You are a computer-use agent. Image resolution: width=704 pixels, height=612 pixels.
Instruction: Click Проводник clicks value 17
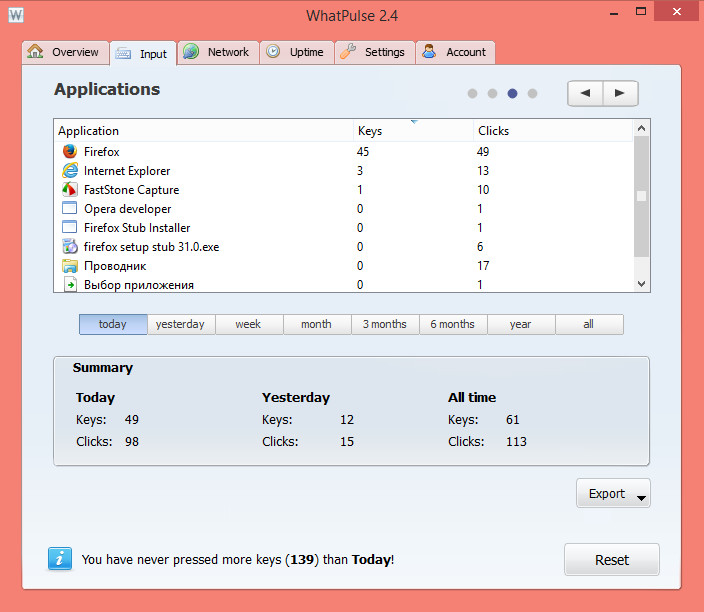tap(483, 266)
